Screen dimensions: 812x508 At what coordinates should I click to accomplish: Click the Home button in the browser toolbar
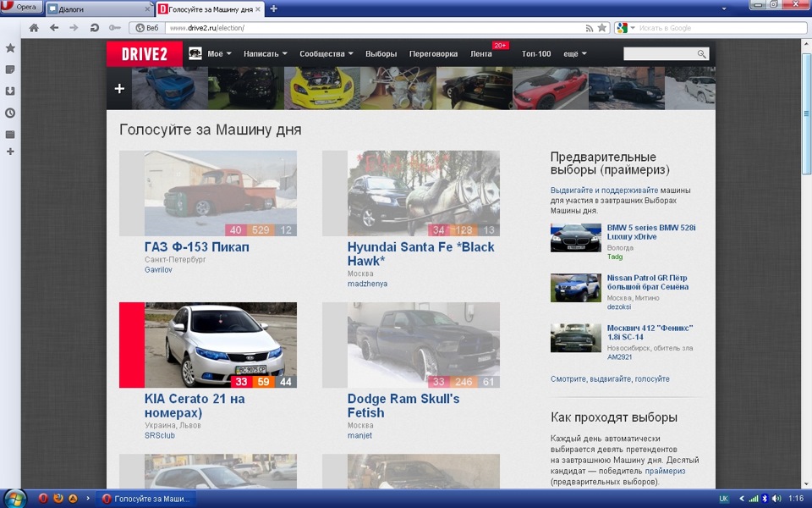click(32, 27)
